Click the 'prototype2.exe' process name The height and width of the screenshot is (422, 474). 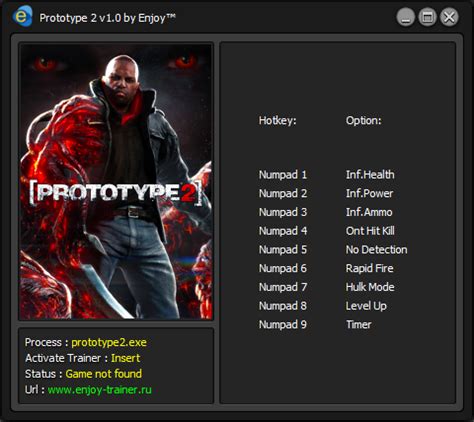click(109, 343)
